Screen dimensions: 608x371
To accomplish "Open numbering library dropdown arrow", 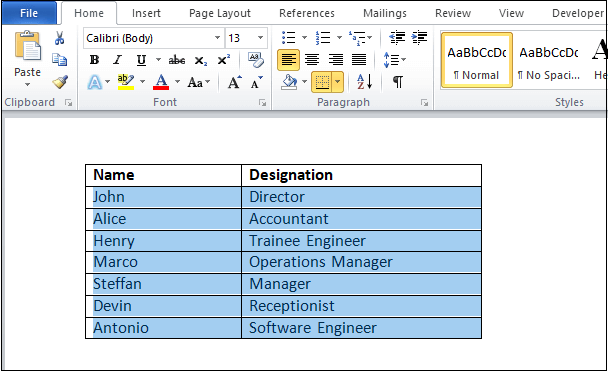I will [339, 38].
